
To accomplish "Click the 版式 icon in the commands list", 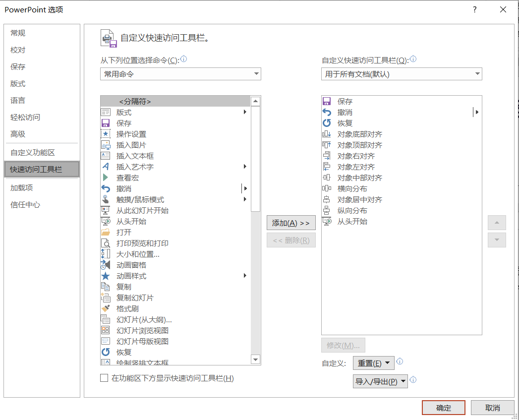I will tap(106, 112).
